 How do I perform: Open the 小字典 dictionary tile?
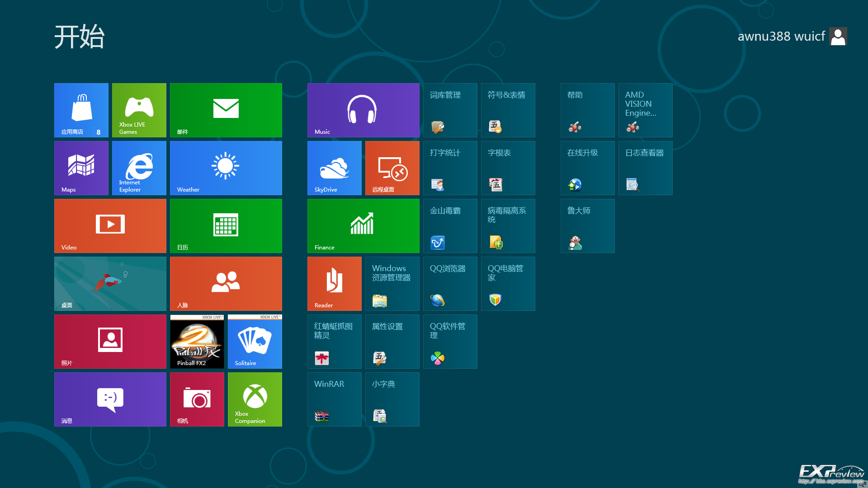392,399
